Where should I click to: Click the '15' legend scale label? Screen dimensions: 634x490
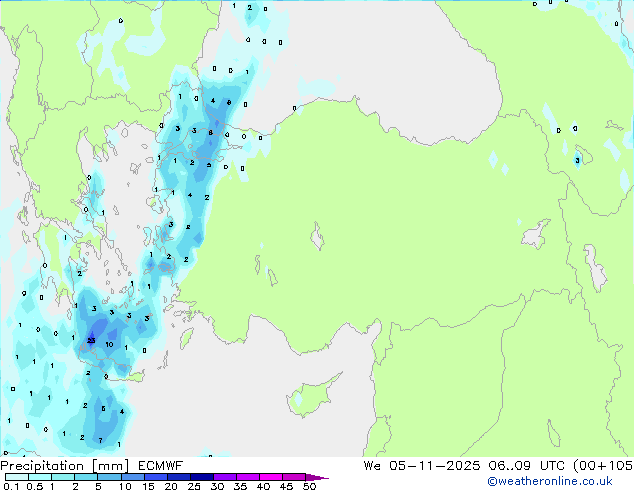(x=148, y=486)
